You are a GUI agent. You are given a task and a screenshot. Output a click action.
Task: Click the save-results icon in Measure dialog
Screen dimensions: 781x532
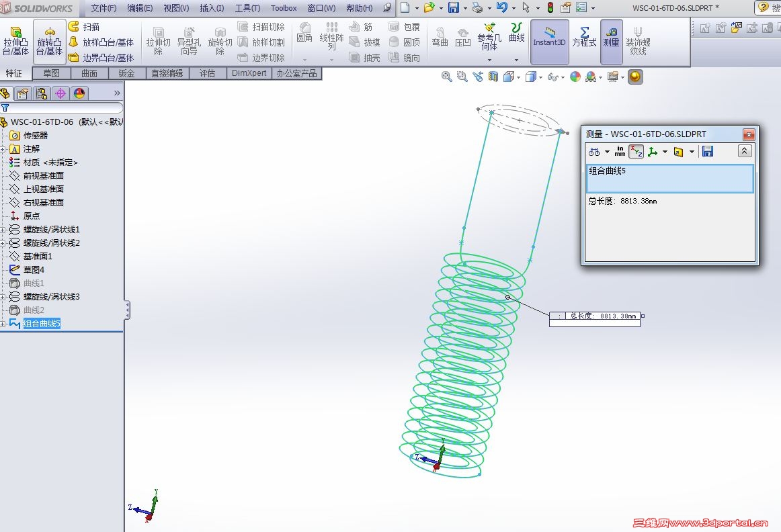[707, 151]
